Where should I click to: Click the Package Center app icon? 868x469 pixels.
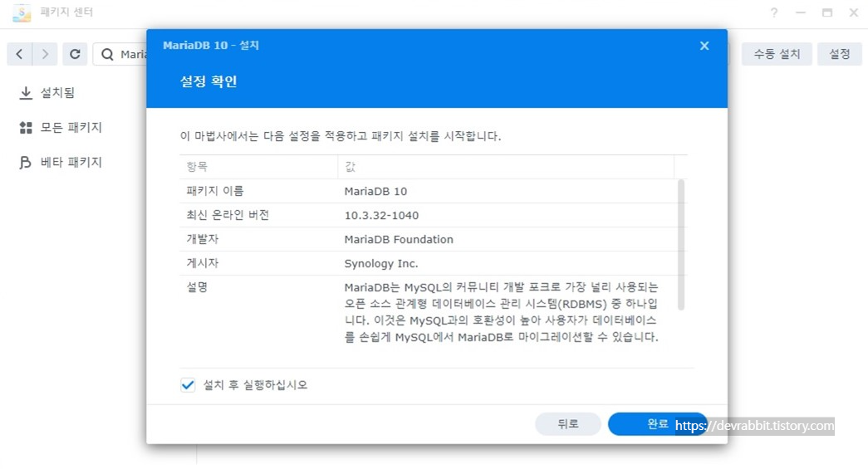tap(22, 12)
